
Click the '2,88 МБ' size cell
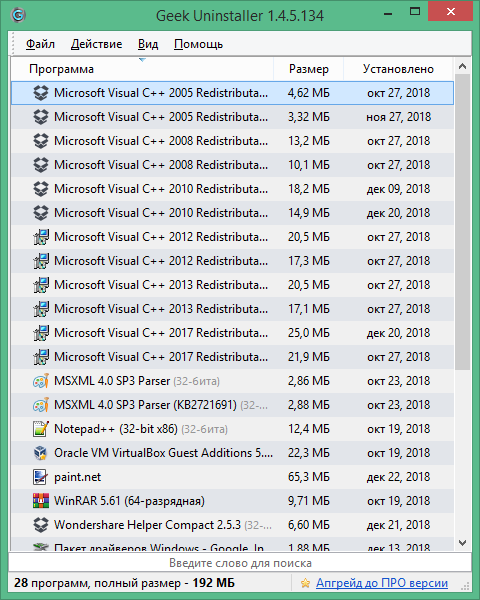click(309, 405)
